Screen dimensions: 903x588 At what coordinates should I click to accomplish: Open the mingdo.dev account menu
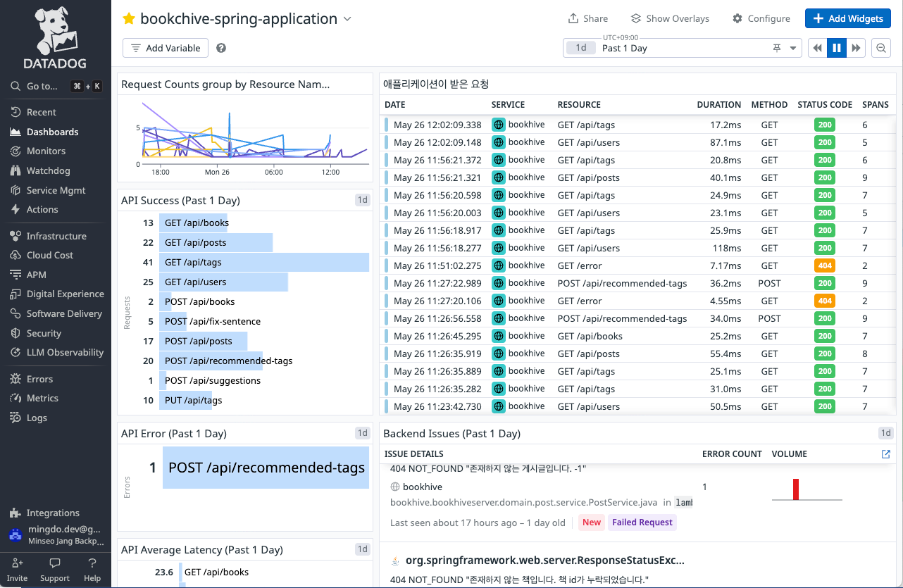(x=56, y=535)
